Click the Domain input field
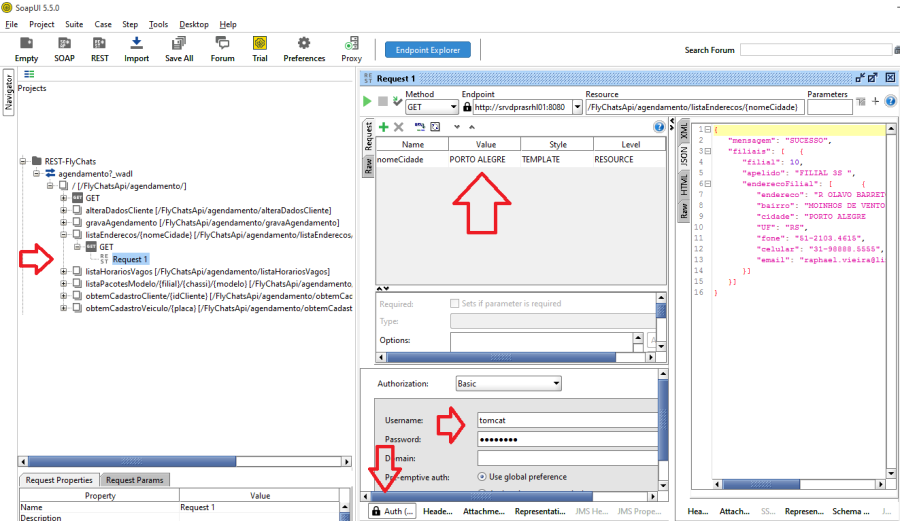 [x=568, y=458]
